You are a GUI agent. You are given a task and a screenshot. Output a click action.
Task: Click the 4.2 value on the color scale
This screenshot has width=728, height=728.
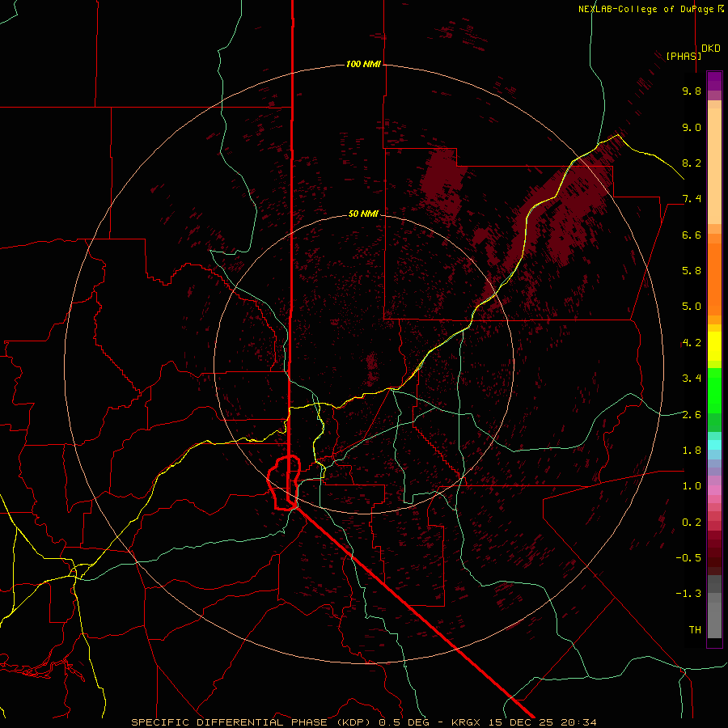[x=692, y=343]
